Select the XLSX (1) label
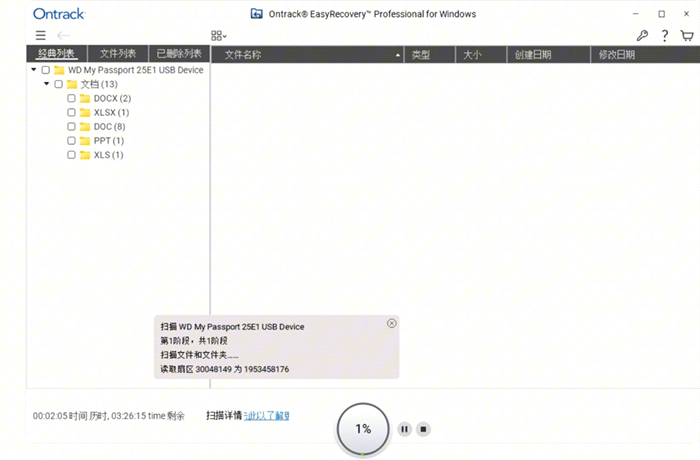Image resolution: width=700 pixels, height=460 pixels. (112, 113)
